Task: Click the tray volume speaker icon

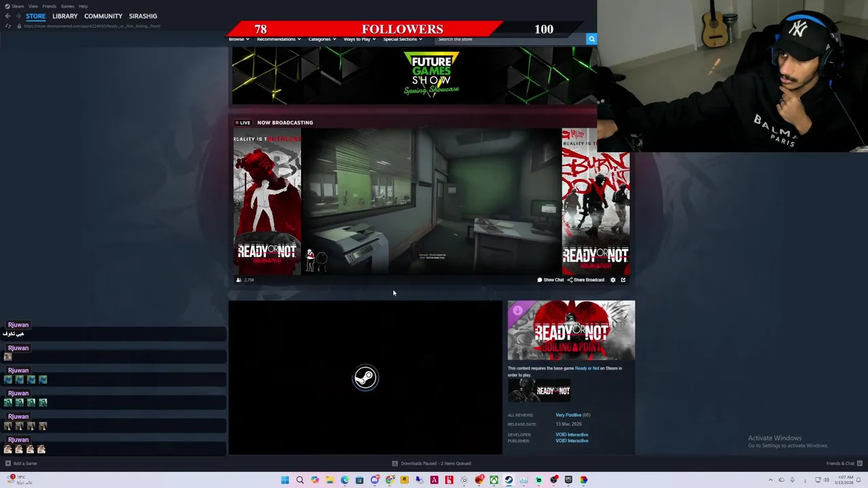Action: pos(827,480)
